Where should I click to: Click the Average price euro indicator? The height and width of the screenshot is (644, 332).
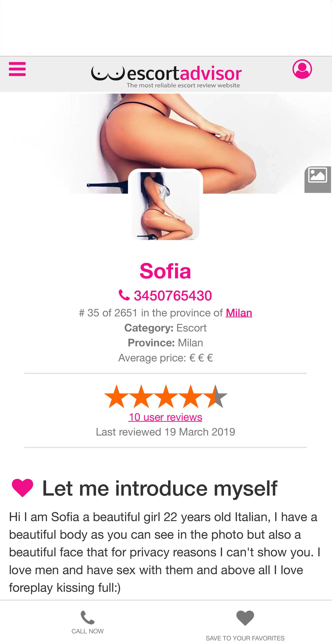(x=165, y=358)
